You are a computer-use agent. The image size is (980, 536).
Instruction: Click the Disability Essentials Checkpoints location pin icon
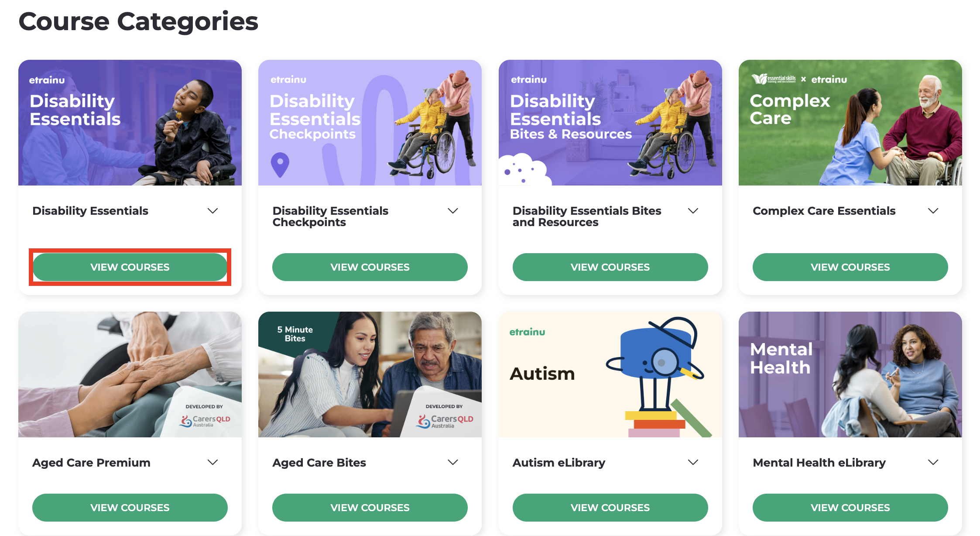tap(280, 165)
